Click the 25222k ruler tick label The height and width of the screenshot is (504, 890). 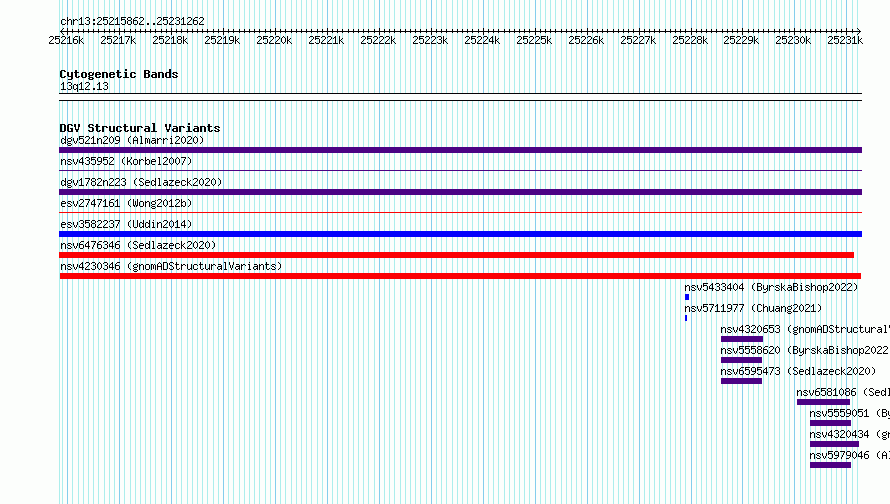(379, 41)
